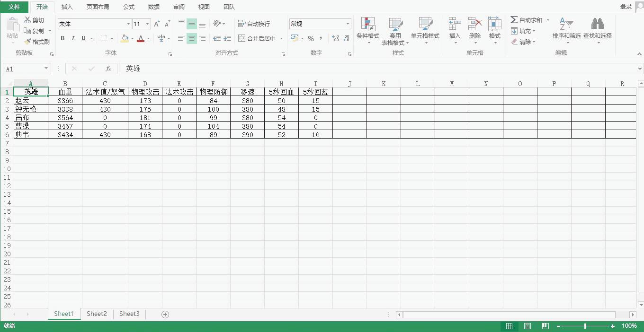Click the fill color bucket icon
The image size is (644, 332).
pyautogui.click(x=125, y=38)
